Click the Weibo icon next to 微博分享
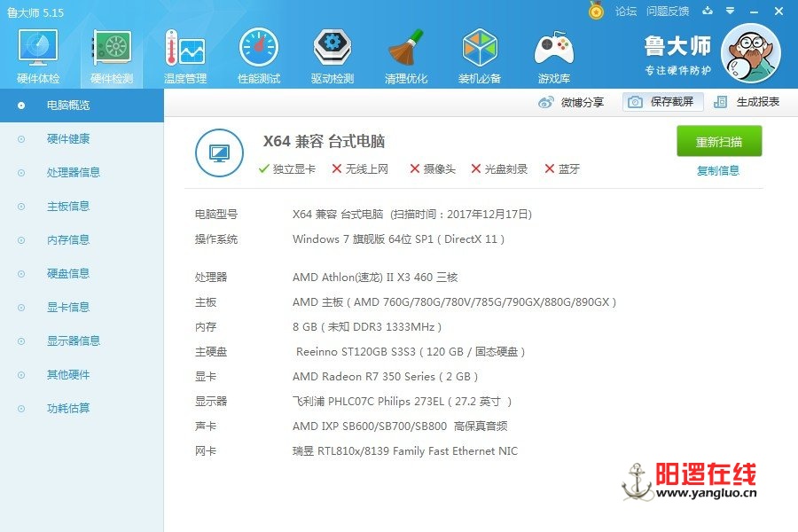 546,102
